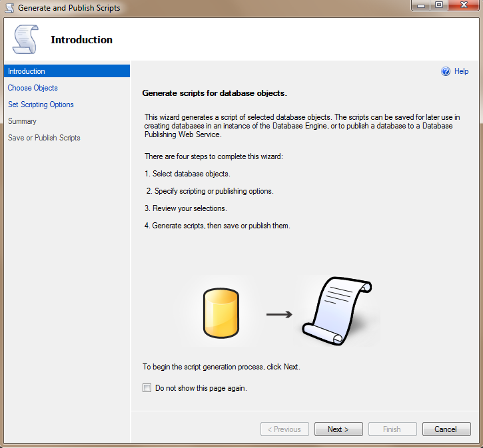Click the blue question mark Help icon
Screen dimensions: 483x448
[x=446, y=71]
